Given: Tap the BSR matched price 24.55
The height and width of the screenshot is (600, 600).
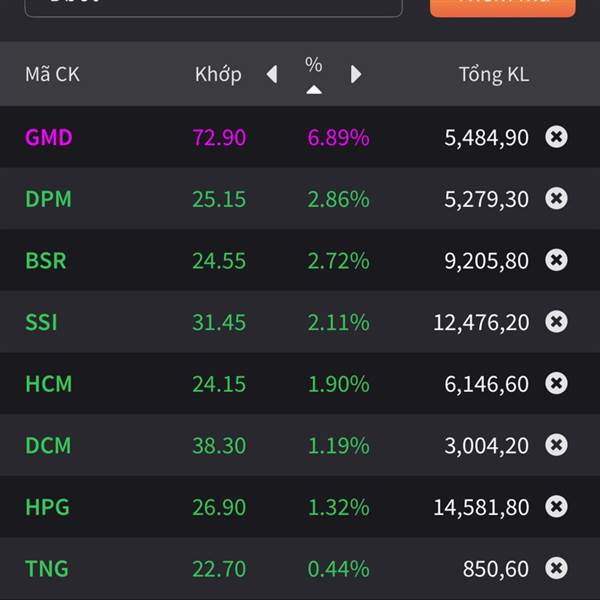Looking at the screenshot, I should coord(219,261).
